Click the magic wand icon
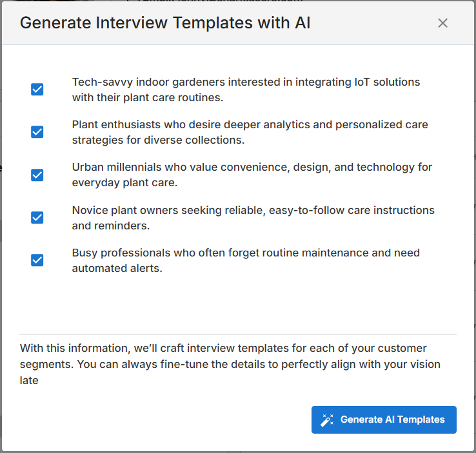The height and width of the screenshot is (453, 476). pos(327,420)
